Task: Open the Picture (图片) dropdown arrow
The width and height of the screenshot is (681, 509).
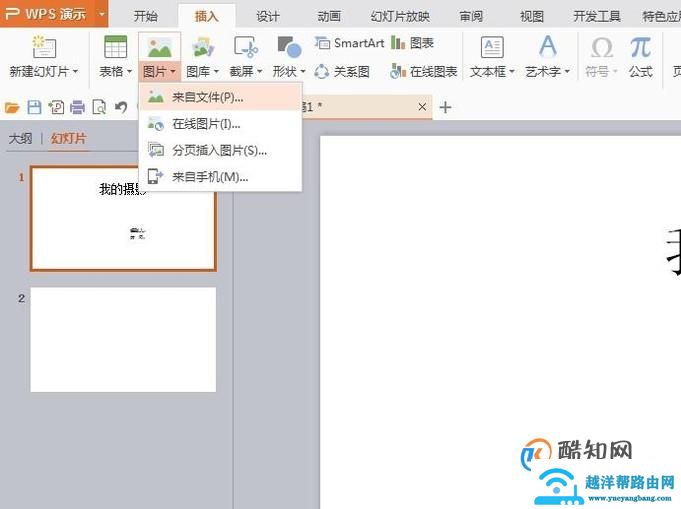Action: pos(173,71)
